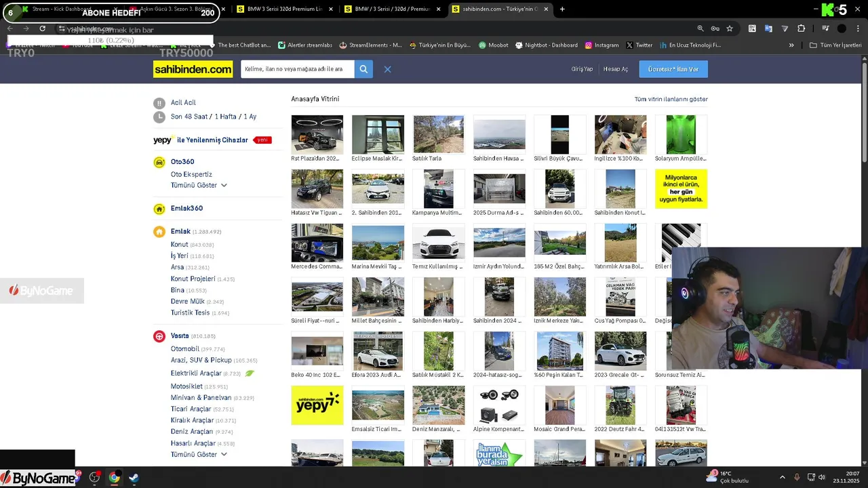Click the Giriş Yap link
868x488 pixels.
[x=582, y=69]
